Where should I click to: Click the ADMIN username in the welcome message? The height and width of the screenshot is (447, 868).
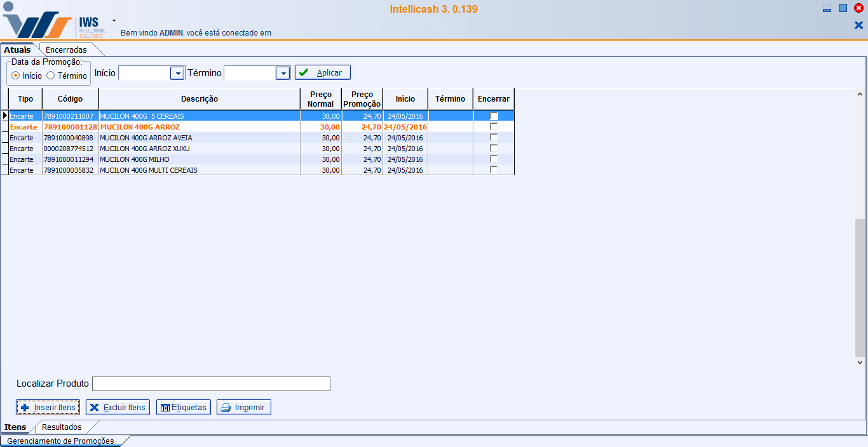[x=171, y=32]
